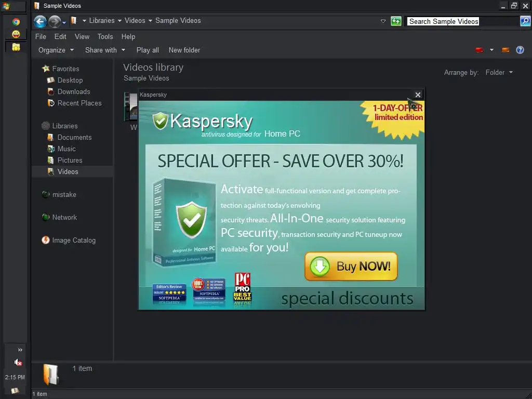532x399 pixels.
Task: Click the 2:15 PM clock
Action: pos(15,377)
